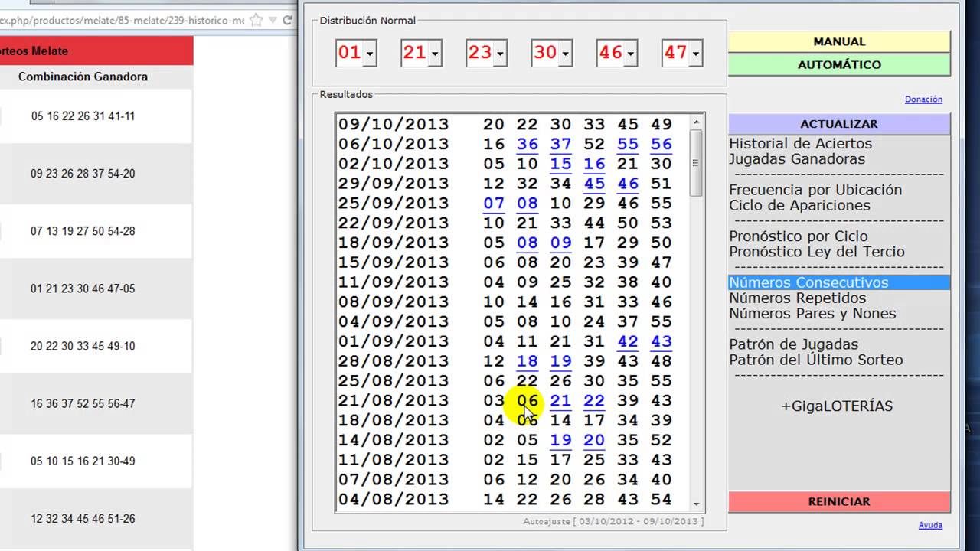Click the 11/09/2013 result row date

point(394,282)
